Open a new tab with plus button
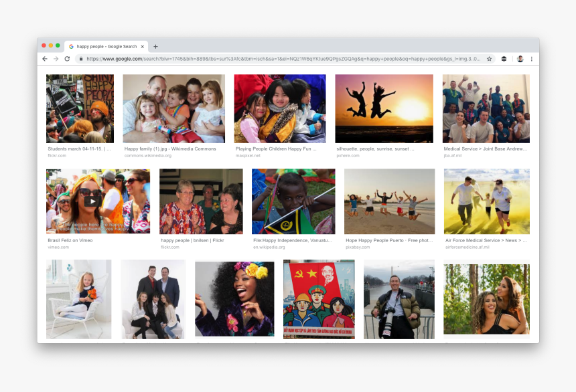 (x=156, y=47)
